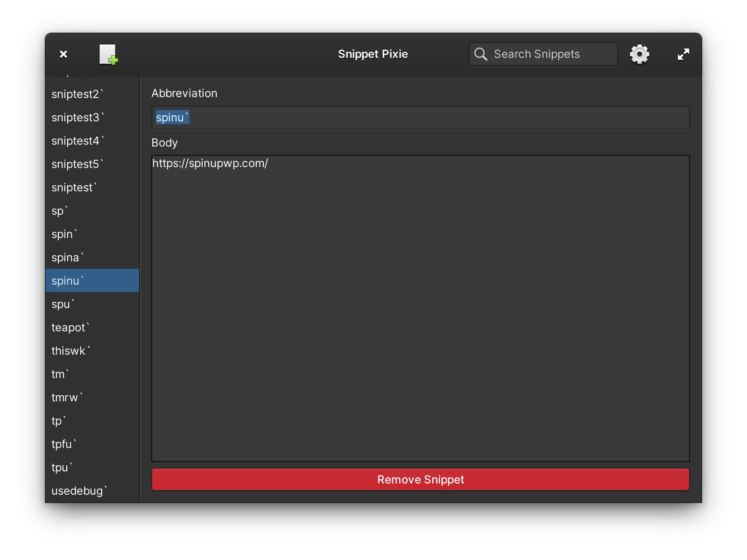Click the search magnifier icon
Viewport: 747px width, 560px height.
[480, 55]
